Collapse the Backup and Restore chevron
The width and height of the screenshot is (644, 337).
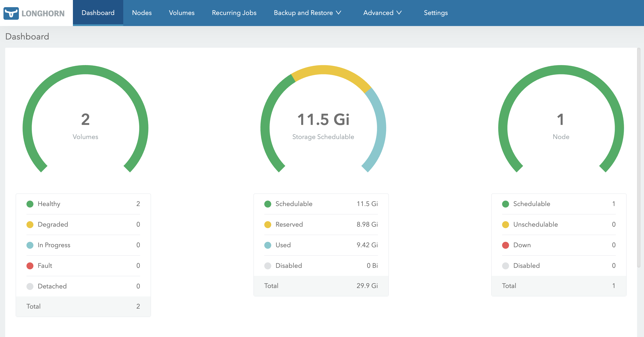coord(339,13)
